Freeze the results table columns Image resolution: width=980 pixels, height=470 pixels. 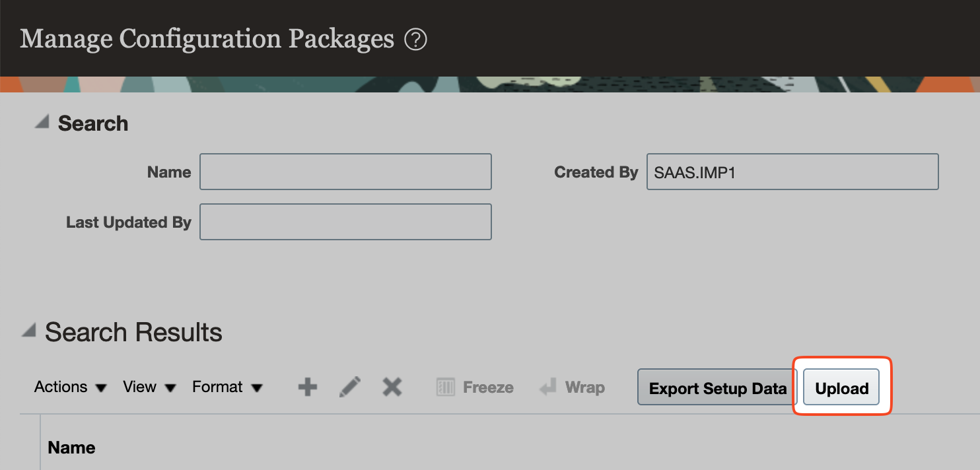click(x=474, y=387)
